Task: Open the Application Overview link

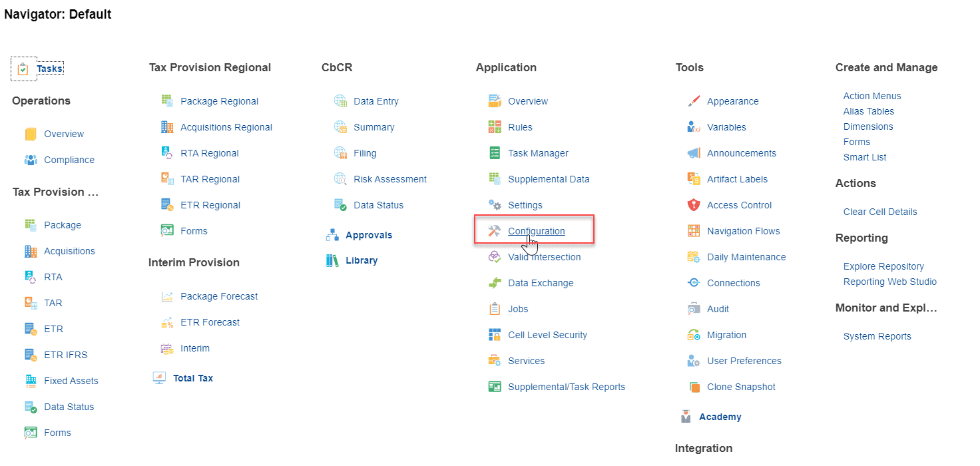Action: [528, 101]
